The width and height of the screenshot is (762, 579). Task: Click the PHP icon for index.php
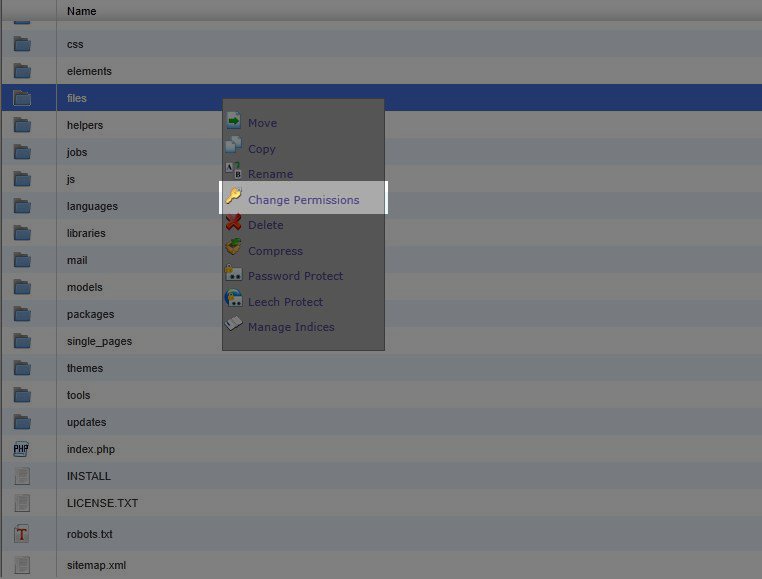[21, 449]
